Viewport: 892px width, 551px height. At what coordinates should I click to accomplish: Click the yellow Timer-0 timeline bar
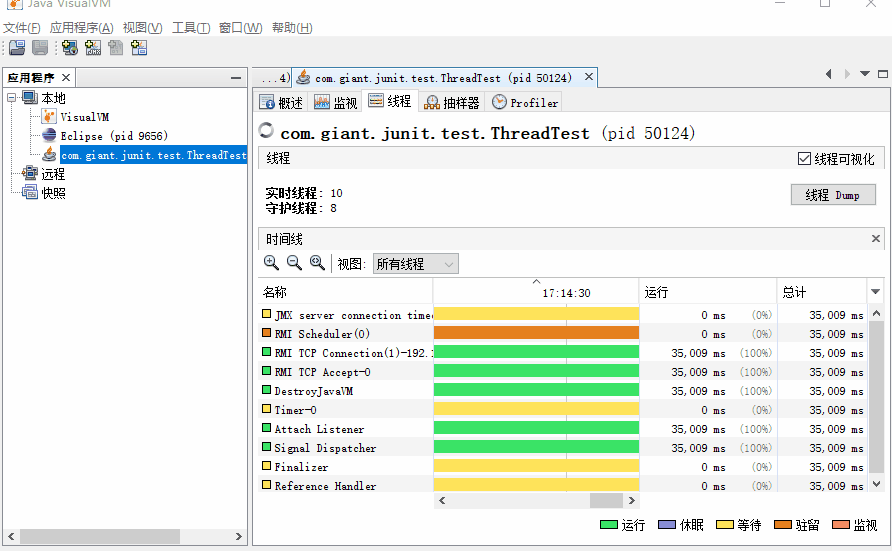(536, 409)
